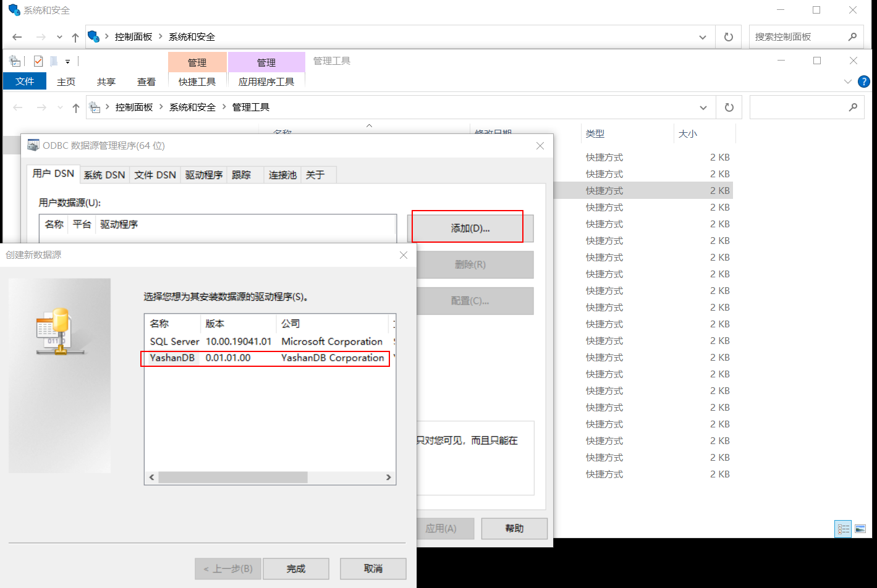Open the 文件 ribbon menu
The width and height of the screenshot is (877, 588).
click(25, 82)
